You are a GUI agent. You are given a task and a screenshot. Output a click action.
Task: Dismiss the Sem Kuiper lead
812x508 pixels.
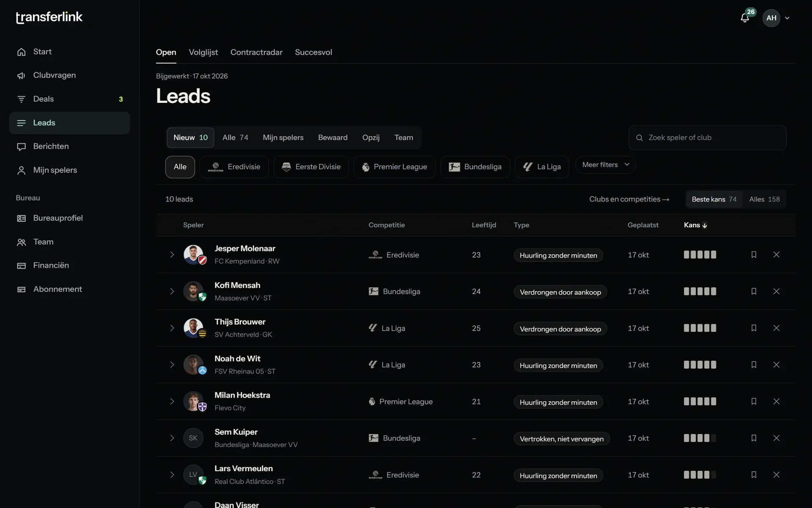pos(776,438)
